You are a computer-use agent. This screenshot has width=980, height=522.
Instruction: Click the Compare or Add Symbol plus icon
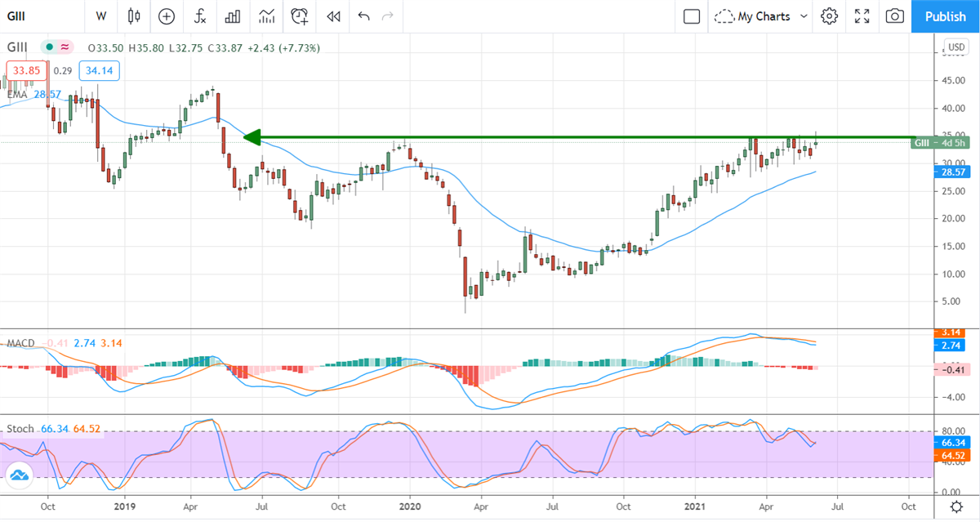[x=167, y=16]
